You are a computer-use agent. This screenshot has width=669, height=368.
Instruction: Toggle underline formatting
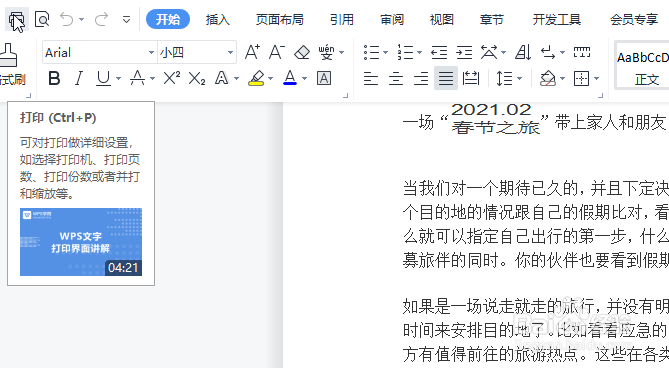click(103, 78)
